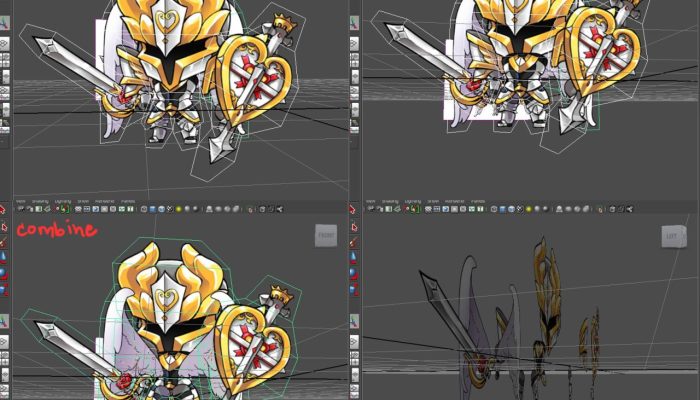Image resolution: width=700 pixels, height=400 pixels.
Task: Pick the Lasso select tool in left toolbox
Action: tap(4, 226)
